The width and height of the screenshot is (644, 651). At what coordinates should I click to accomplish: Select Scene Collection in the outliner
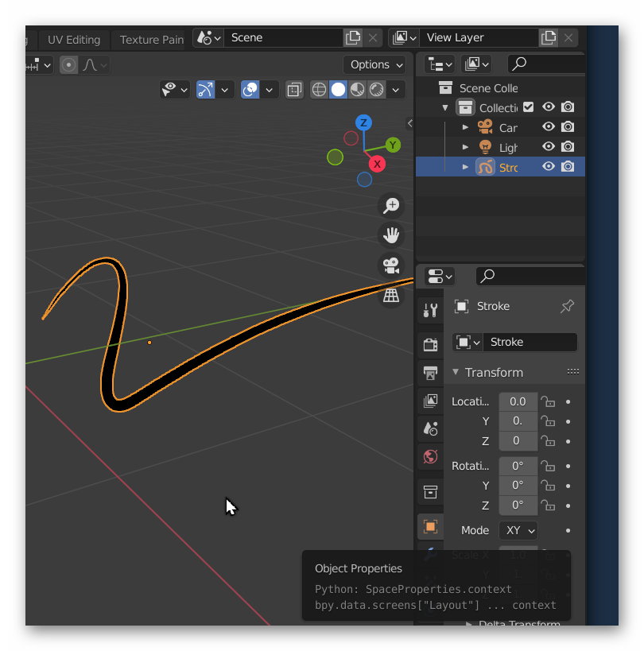[488, 88]
